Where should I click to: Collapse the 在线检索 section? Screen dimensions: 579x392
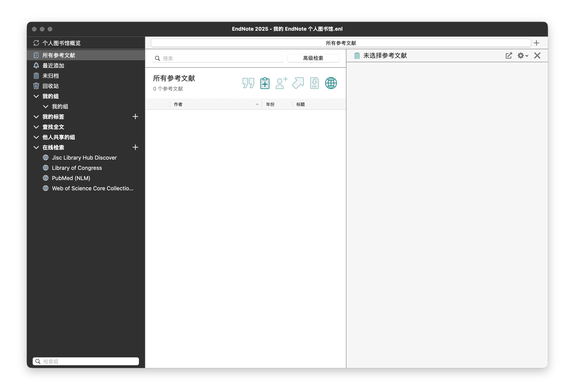tap(36, 147)
